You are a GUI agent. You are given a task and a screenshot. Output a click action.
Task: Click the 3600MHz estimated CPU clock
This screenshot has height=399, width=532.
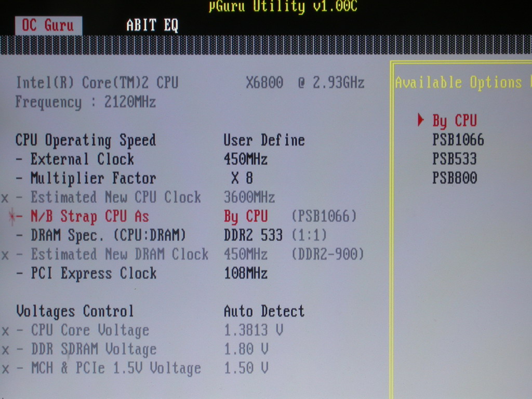point(249,197)
